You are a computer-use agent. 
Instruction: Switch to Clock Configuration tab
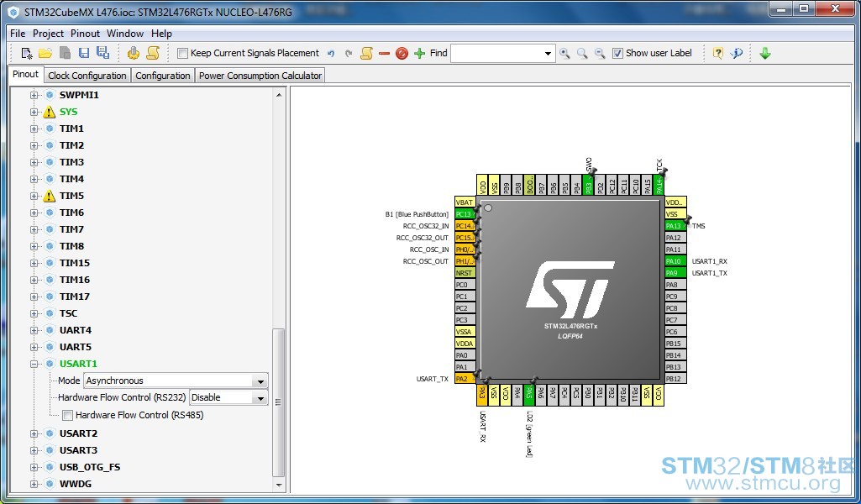(87, 76)
